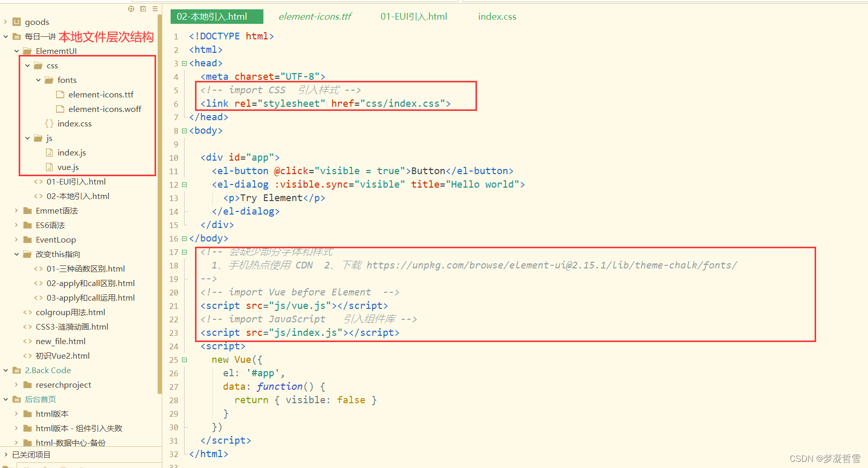
Task: Open new_file.html in project tree
Action: [61, 341]
